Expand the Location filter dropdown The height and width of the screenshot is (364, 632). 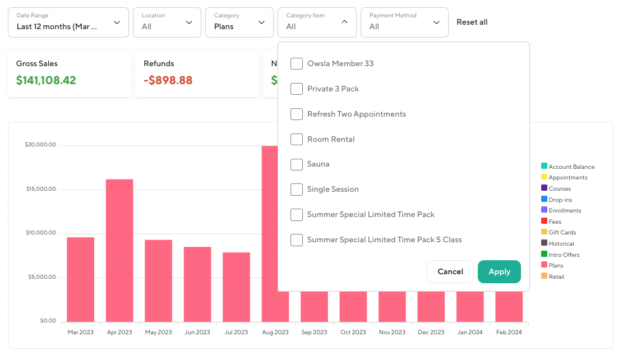(x=167, y=22)
